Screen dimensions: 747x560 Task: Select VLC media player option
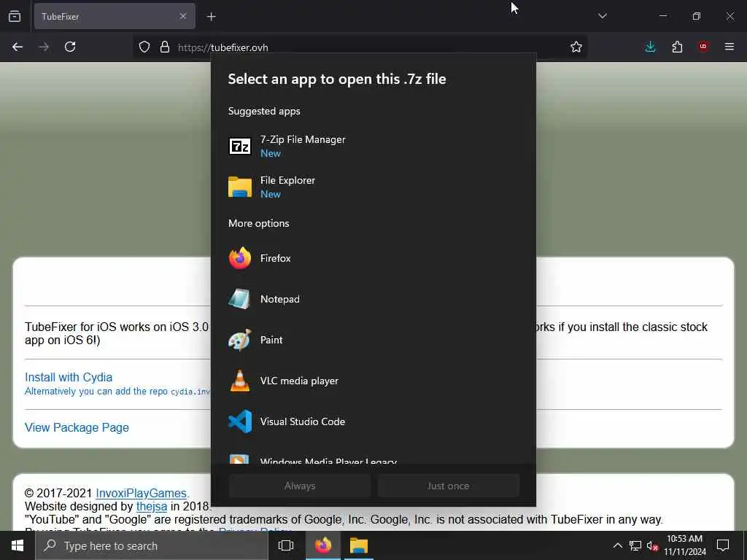[373, 381]
